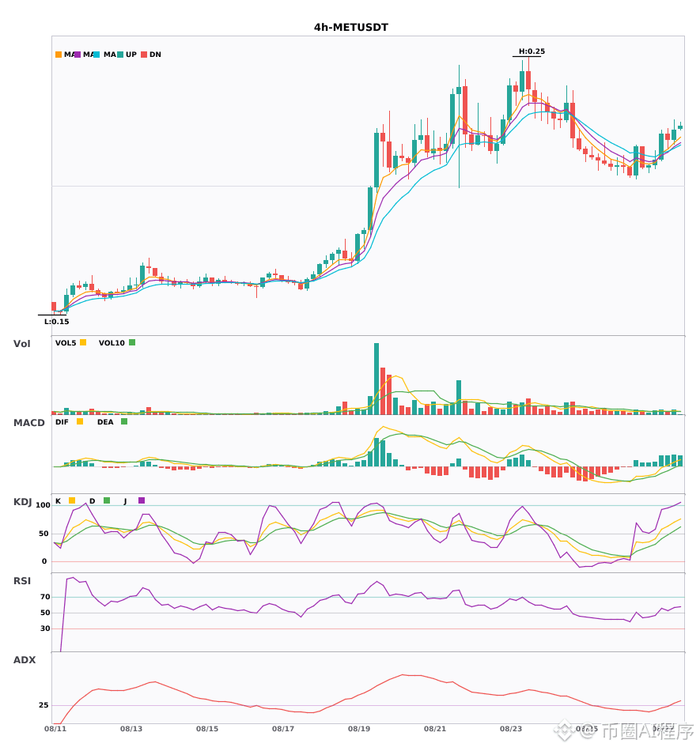This screenshot has height=751, width=700.
Task: Click the green DEA legend swatch
Action: (x=124, y=421)
